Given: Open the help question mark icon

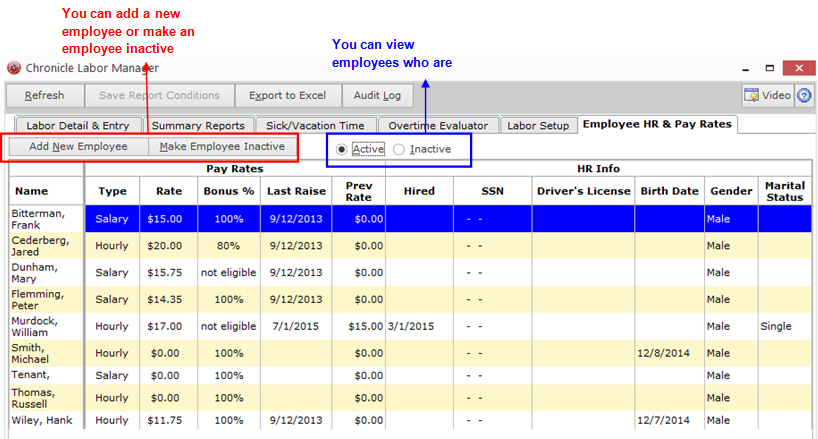Looking at the screenshot, I should coord(804,95).
